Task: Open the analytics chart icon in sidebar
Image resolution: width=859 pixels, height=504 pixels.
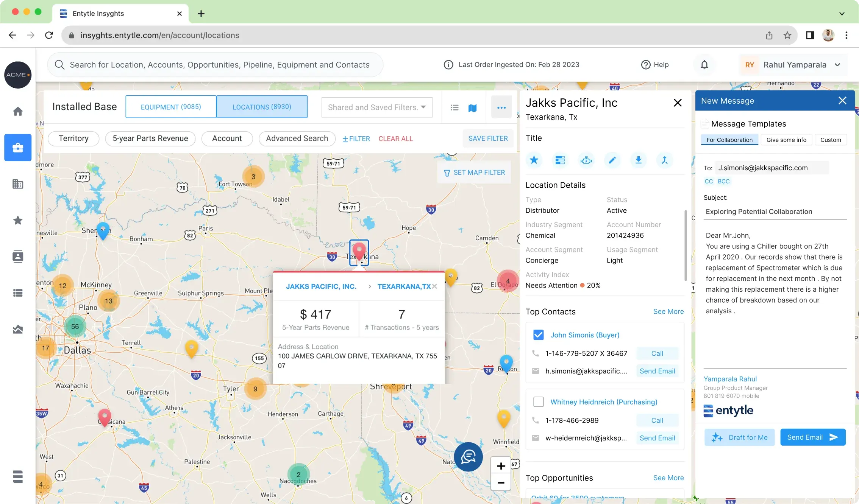Action: point(18,329)
